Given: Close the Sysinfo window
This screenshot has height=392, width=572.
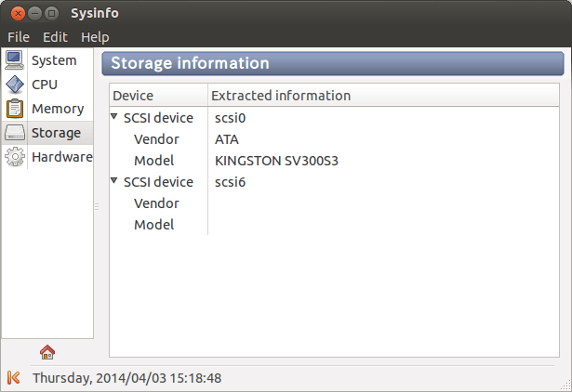Looking at the screenshot, I should coord(17,13).
